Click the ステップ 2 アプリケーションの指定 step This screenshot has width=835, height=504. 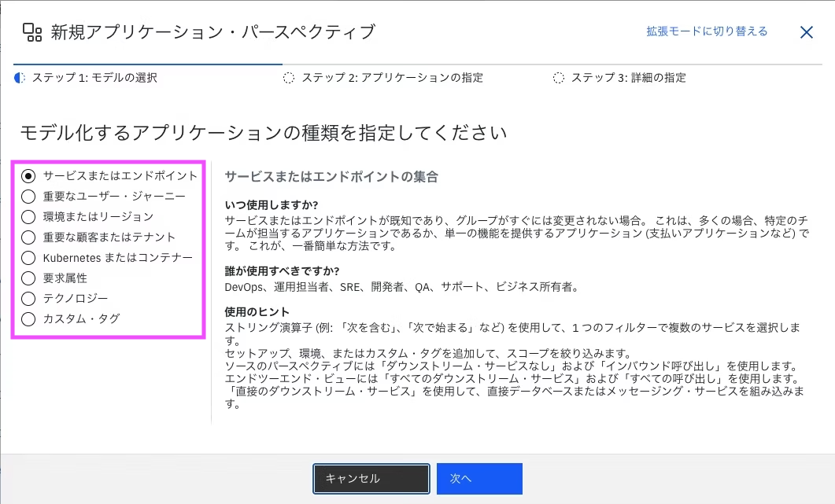(x=383, y=78)
